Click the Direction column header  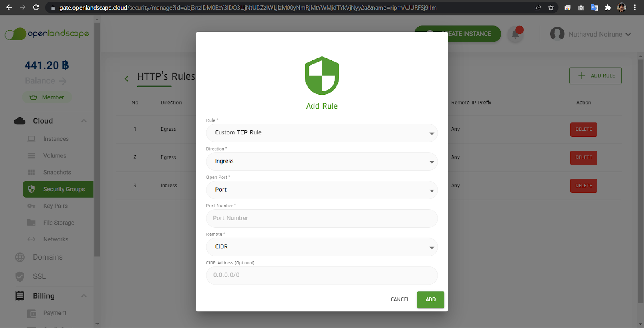click(171, 103)
